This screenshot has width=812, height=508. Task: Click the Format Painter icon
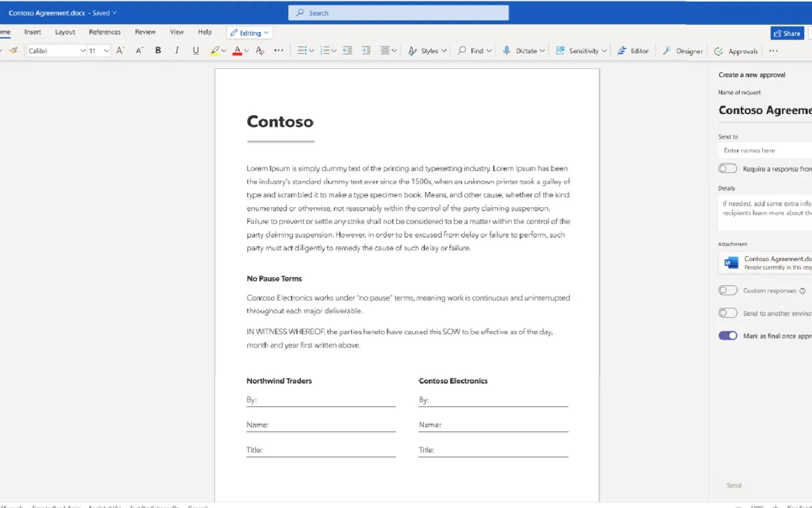click(13, 50)
